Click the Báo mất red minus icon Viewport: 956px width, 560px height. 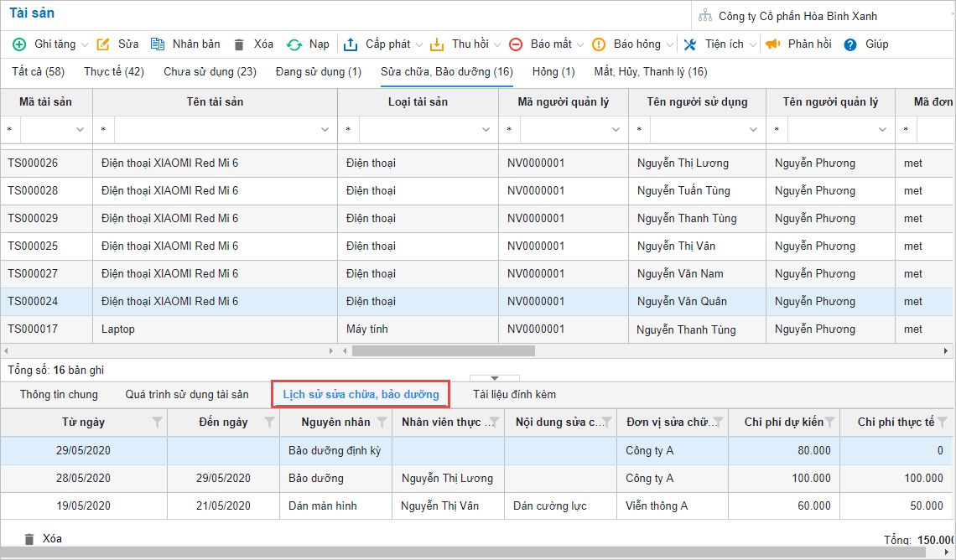[516, 44]
